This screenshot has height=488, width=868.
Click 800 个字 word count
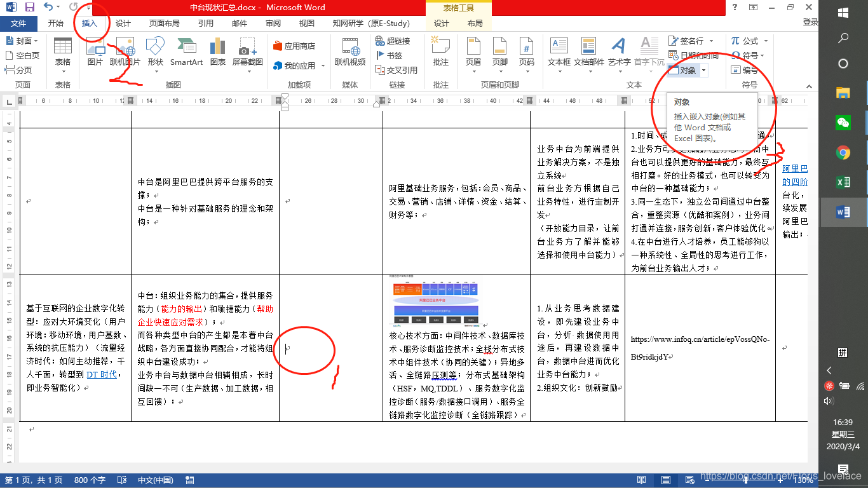click(90, 480)
